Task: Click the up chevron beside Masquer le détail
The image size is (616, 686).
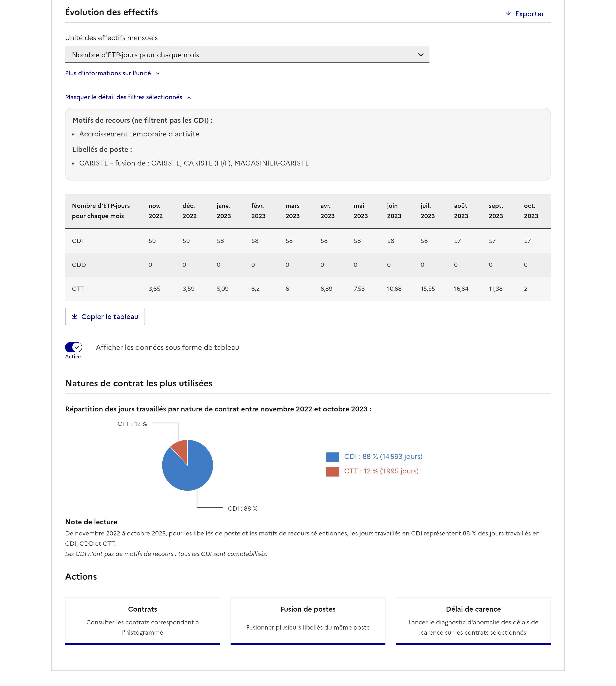Action: pos(189,98)
